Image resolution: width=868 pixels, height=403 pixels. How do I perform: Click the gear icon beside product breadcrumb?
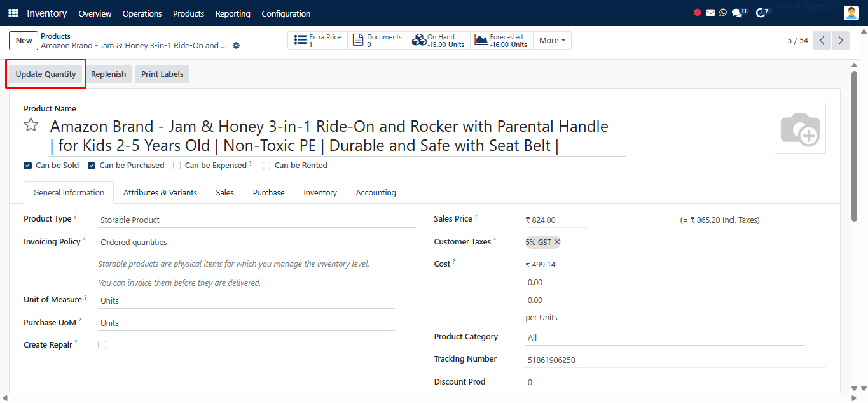pyautogui.click(x=237, y=46)
